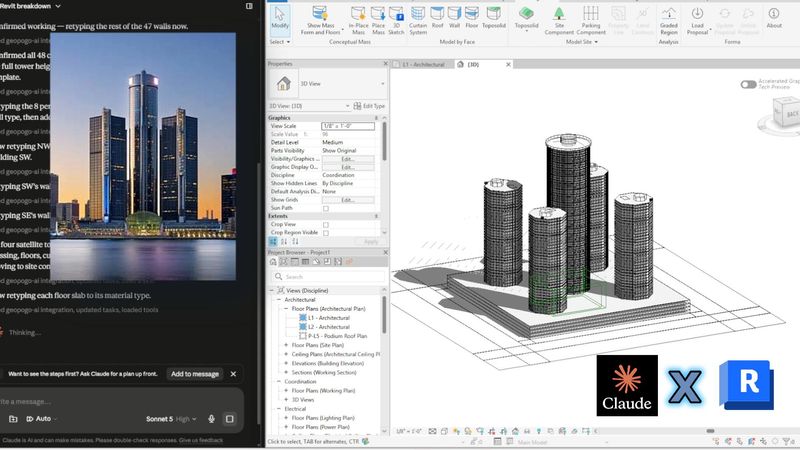800x450 pixels.
Task: Open L1 - Architectural floor plan in browser
Action: pos(329,318)
